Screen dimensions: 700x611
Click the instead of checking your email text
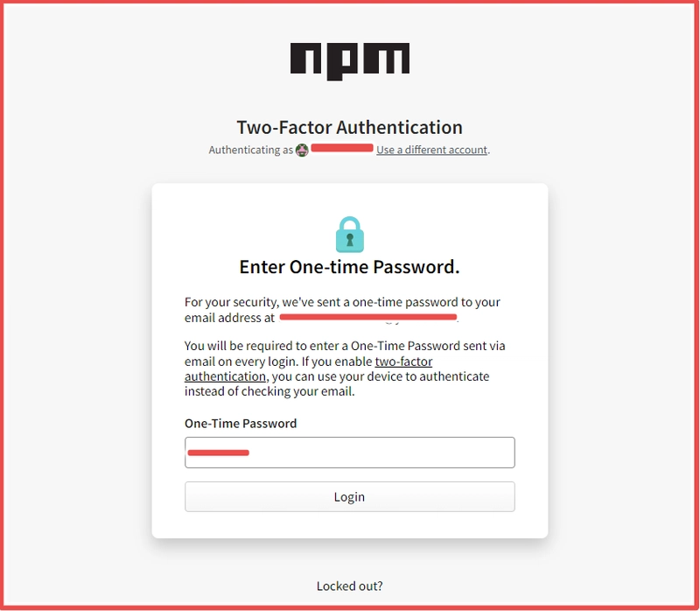(x=269, y=391)
